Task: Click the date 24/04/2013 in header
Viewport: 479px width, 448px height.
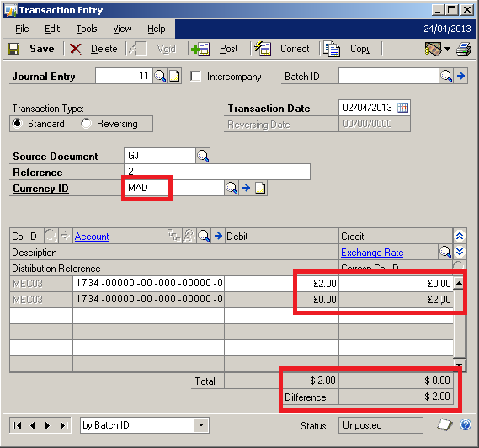Action: coord(447,29)
